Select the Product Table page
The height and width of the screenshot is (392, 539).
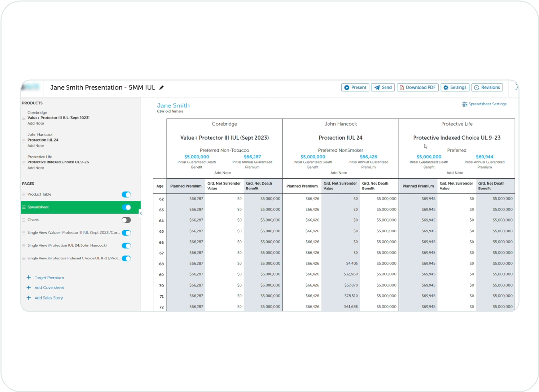[x=39, y=194]
